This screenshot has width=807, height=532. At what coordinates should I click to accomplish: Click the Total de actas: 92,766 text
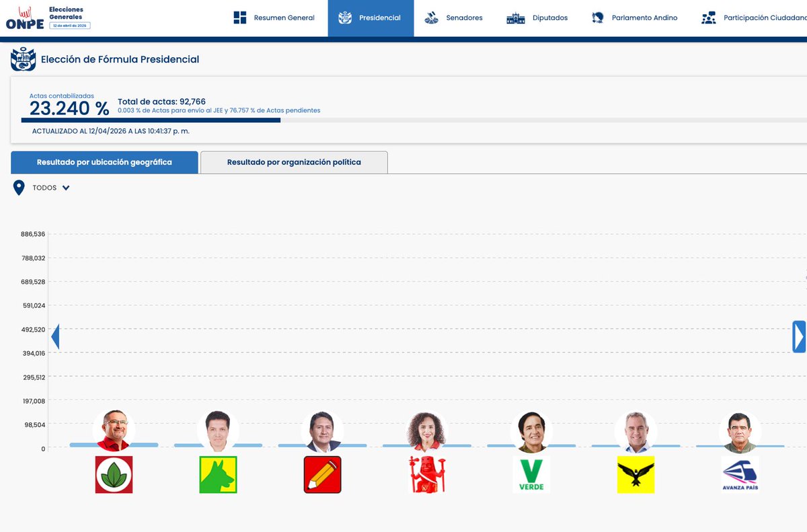(x=161, y=102)
